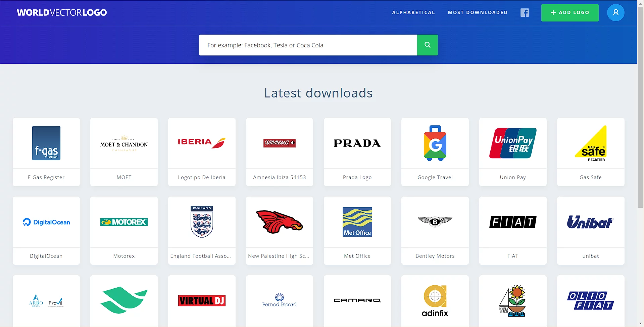Click the DigitalOcean name link
The image size is (644, 327).
click(46, 256)
